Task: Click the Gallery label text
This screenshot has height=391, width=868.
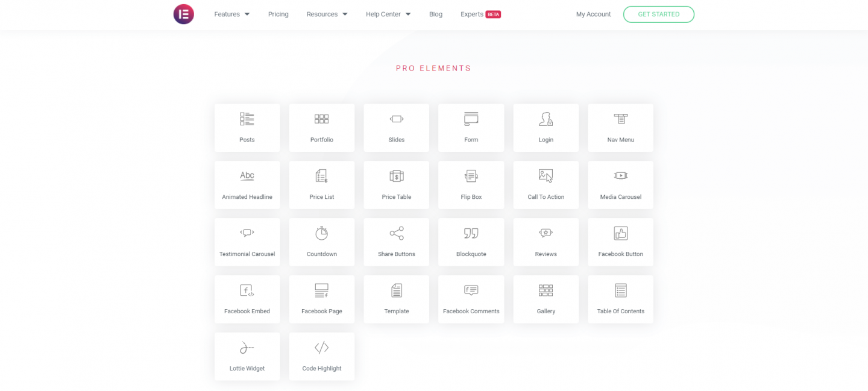Action: pos(546,311)
